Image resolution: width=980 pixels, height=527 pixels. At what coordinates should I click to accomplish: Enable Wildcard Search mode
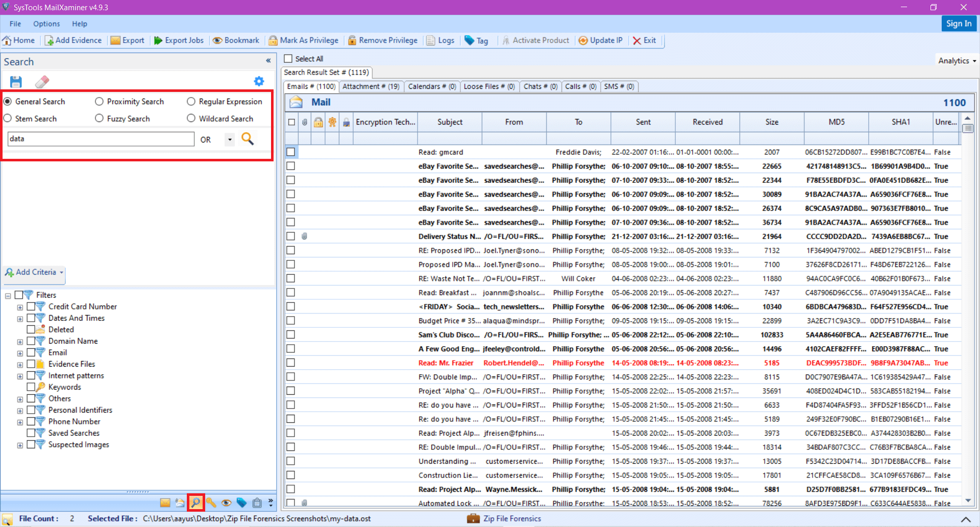[x=191, y=118]
